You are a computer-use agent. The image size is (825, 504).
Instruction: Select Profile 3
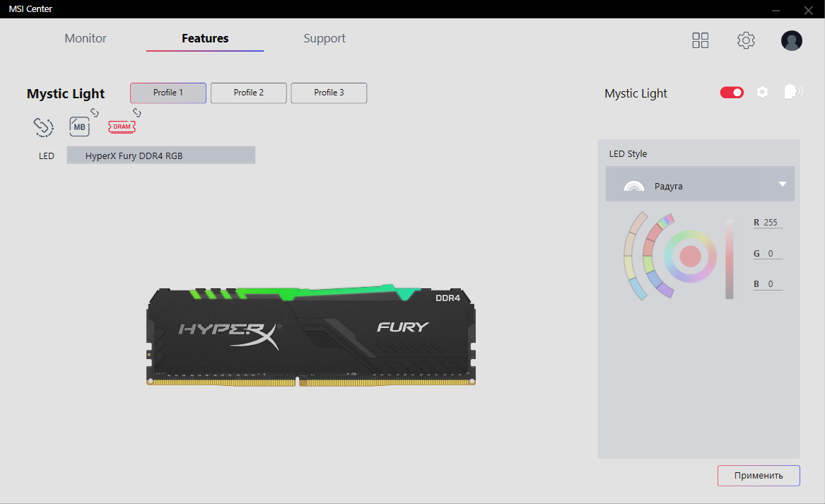(x=329, y=93)
